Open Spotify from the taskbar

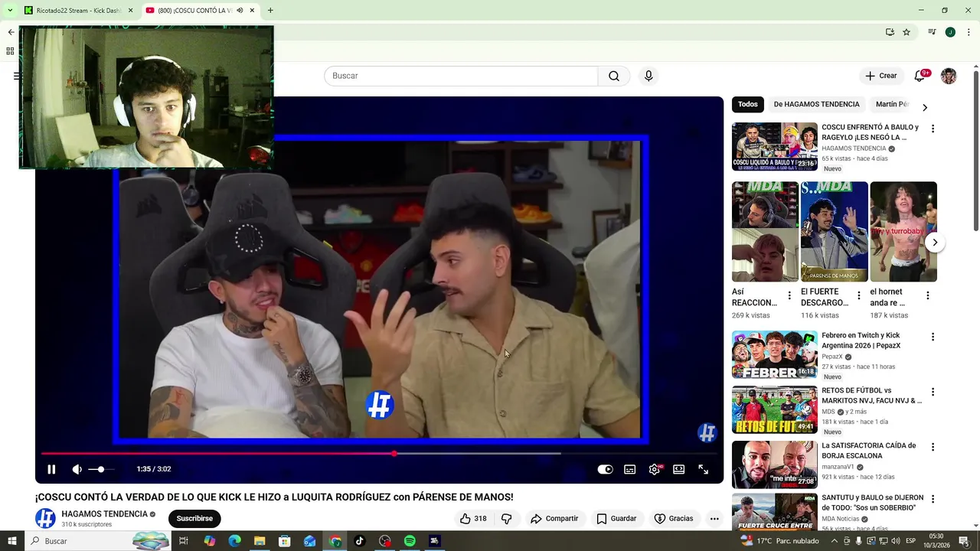tap(410, 541)
